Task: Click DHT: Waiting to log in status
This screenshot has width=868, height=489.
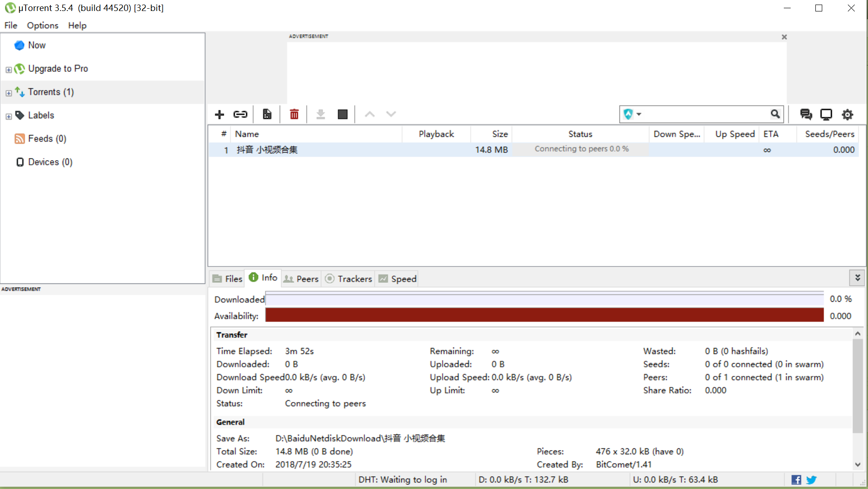Action: click(403, 480)
